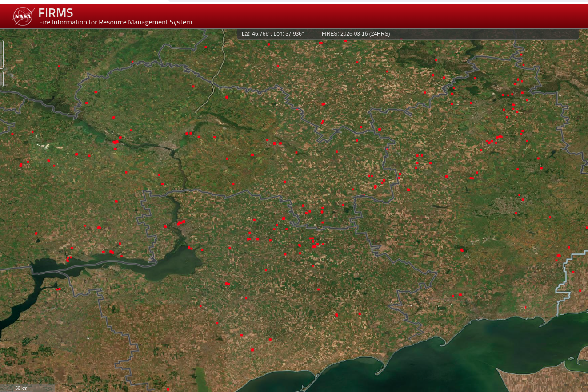Click the Lat/Lon coordinate readout
This screenshot has height=392, width=588.
coord(272,34)
